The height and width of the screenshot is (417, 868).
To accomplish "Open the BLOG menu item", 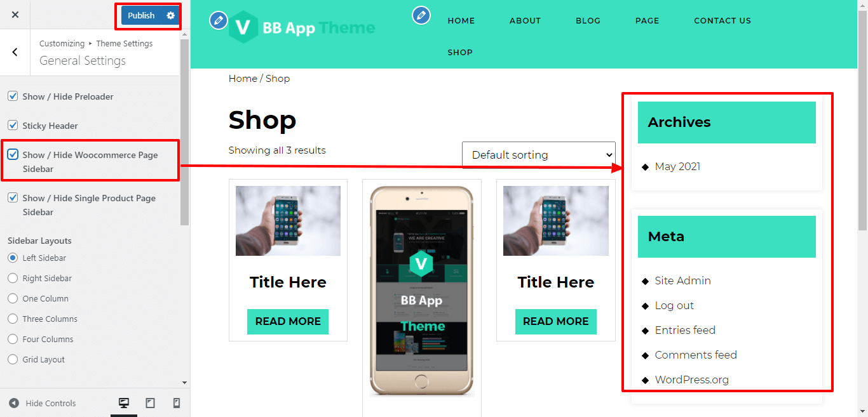I will point(588,20).
